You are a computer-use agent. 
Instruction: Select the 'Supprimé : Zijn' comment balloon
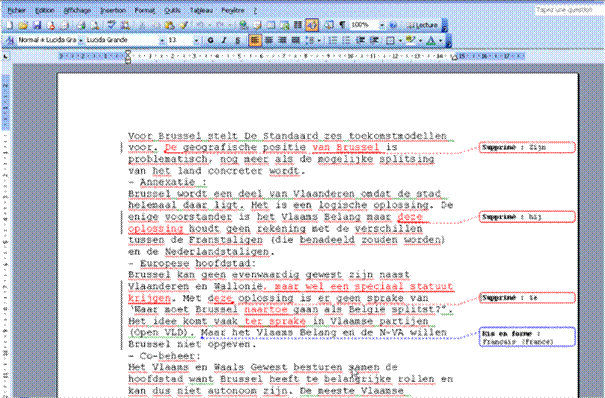[x=527, y=147]
